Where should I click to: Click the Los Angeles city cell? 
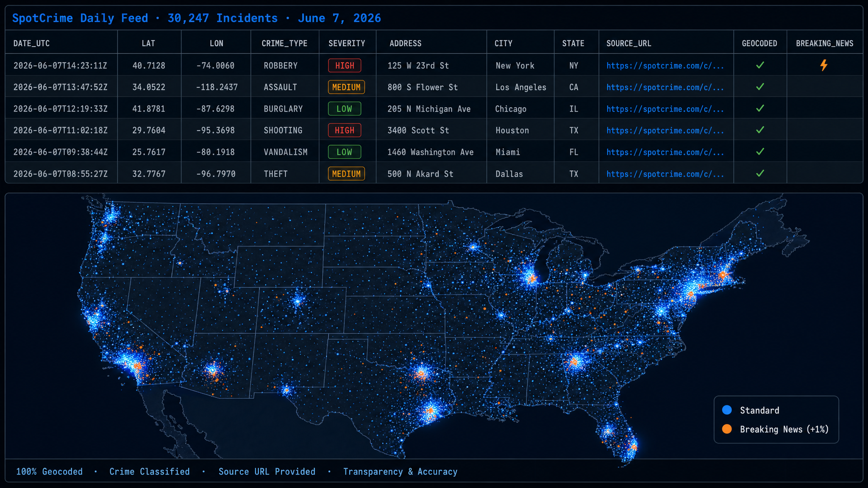521,87
